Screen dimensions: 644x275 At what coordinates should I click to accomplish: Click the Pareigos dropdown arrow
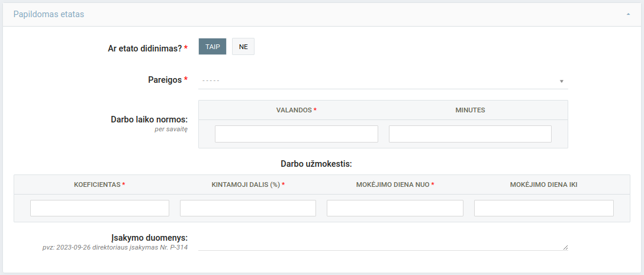561,81
